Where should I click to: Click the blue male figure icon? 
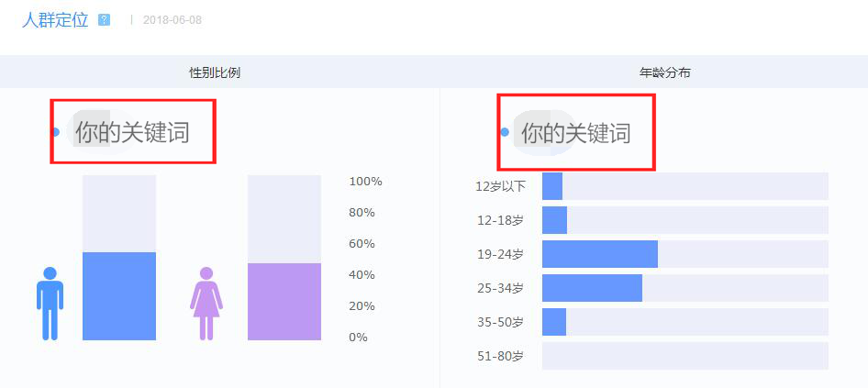coord(50,304)
